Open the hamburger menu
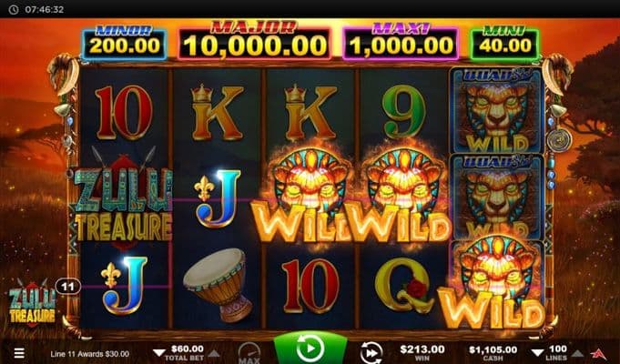 [x=19, y=352]
